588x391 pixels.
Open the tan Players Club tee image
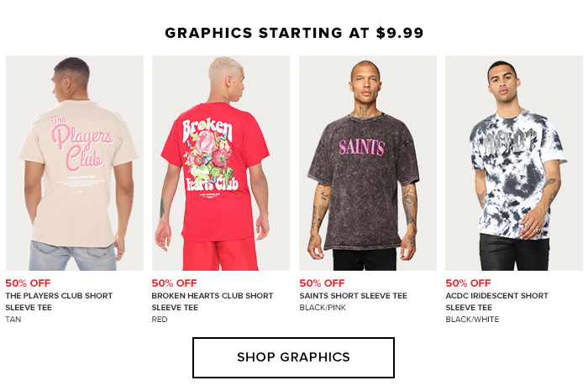point(75,163)
